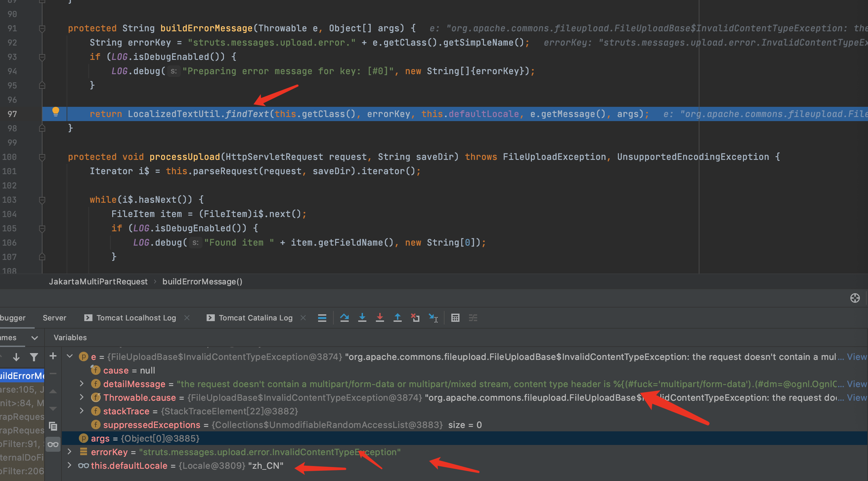Open the frames thread dropdown arrow

(x=34, y=338)
